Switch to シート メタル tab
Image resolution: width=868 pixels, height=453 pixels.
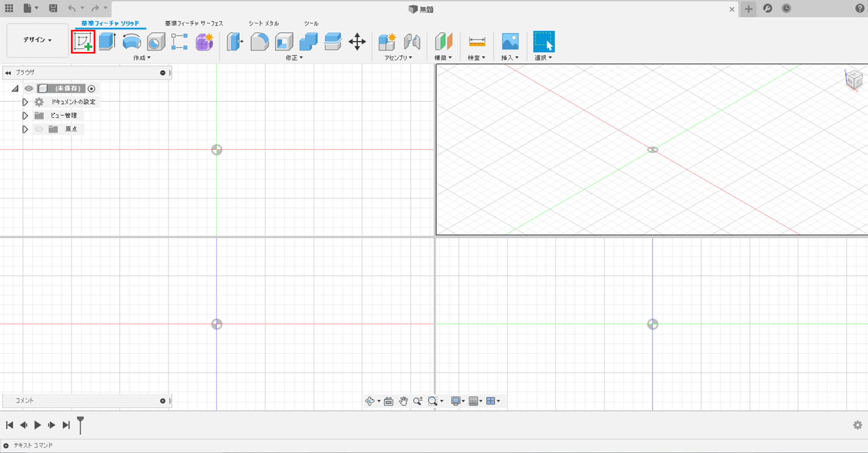coord(263,24)
